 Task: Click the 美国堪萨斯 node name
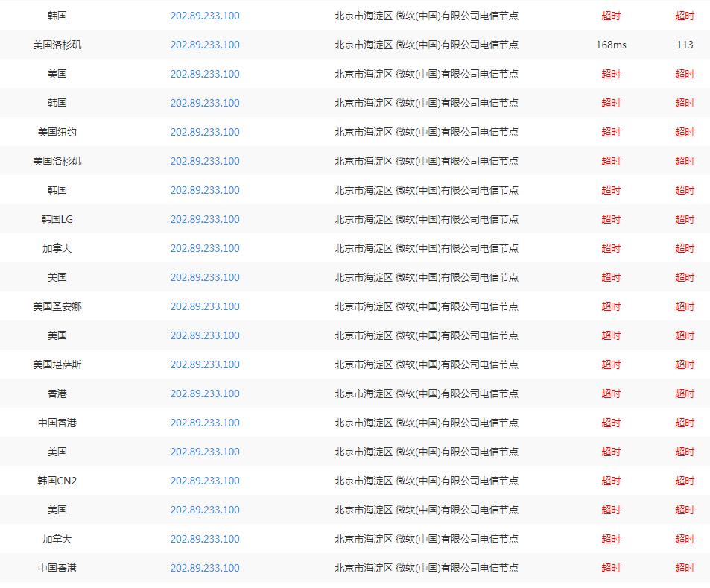[57, 364]
